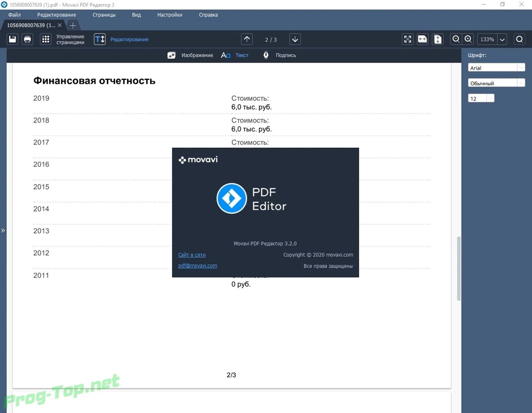This screenshot has height=413, width=532.
Task: Open the Страницы menu
Action: tap(104, 15)
